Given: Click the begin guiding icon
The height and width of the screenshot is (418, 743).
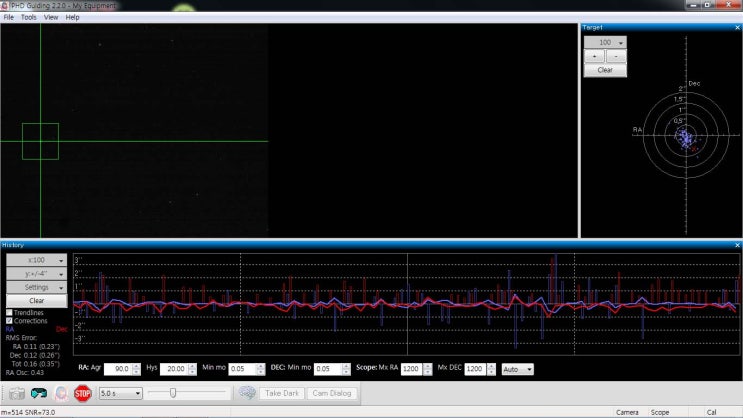Looking at the screenshot, I should click(61, 393).
